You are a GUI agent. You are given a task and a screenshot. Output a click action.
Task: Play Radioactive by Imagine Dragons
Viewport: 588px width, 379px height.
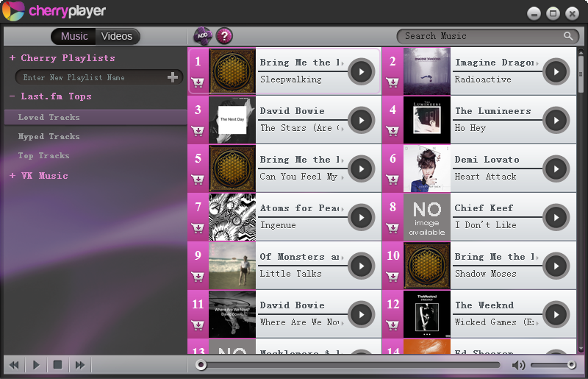click(556, 71)
